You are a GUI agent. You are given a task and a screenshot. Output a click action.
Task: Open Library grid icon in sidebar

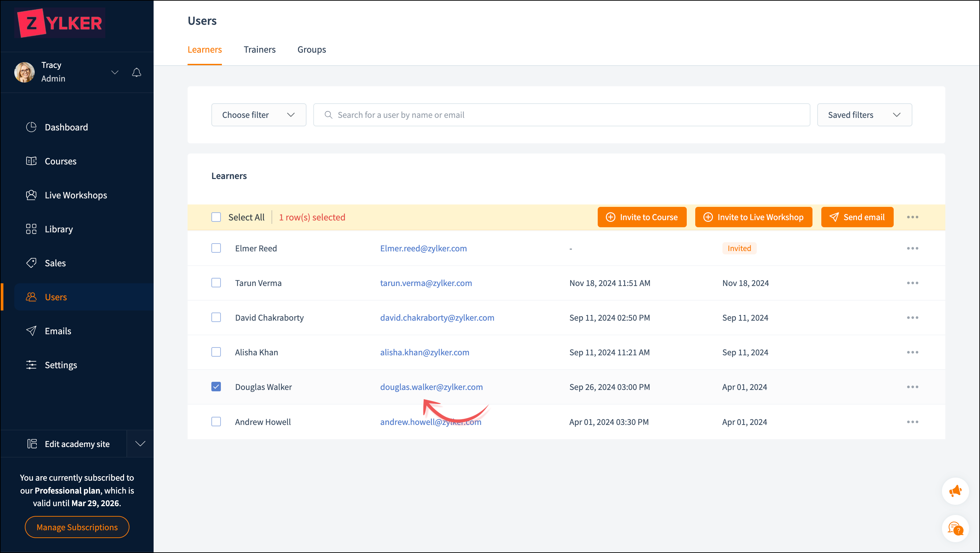(31, 229)
